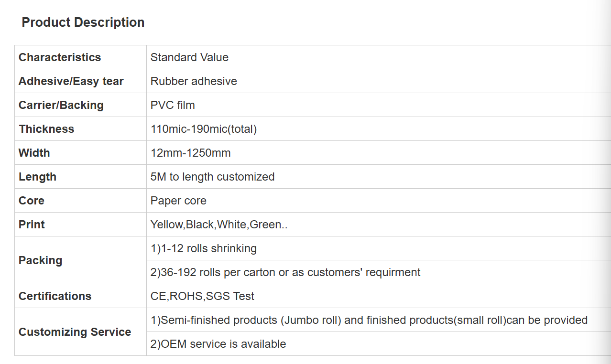Click the Packing row label
Screen dimensions: 611x364
click(41, 260)
